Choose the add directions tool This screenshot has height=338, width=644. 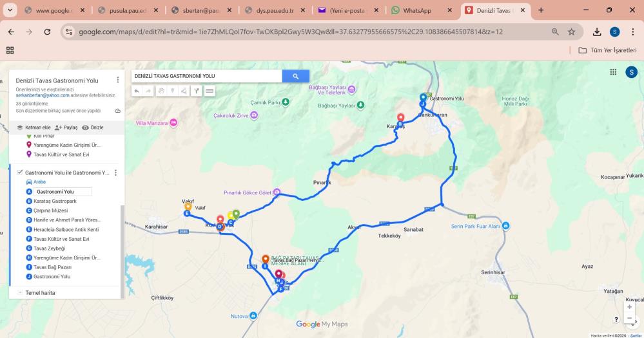point(197,91)
